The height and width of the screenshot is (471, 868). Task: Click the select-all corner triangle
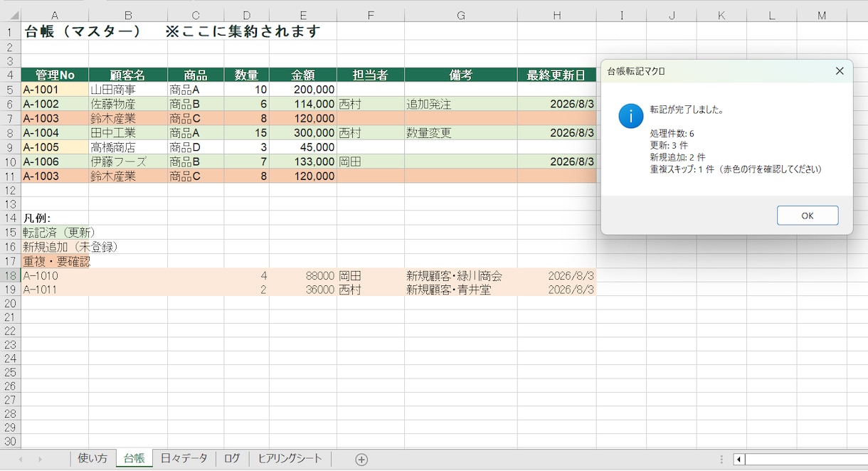[14, 15]
